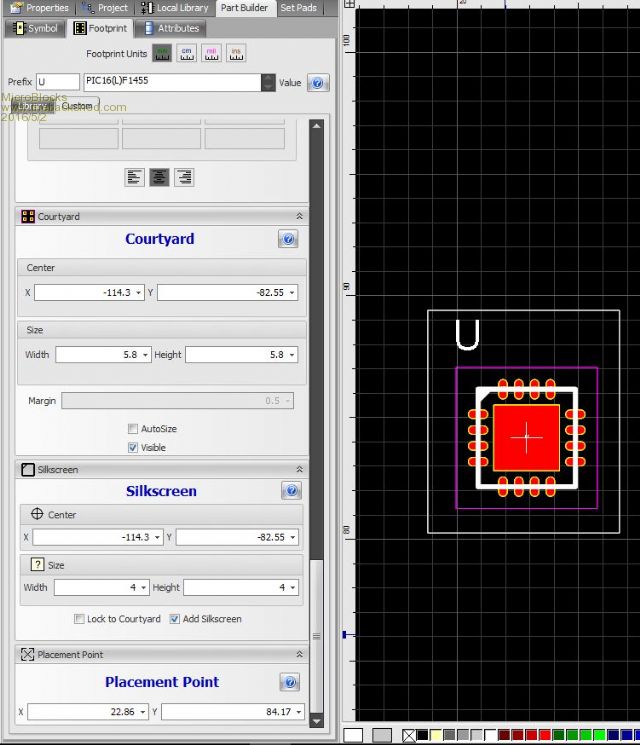Enable the courtyard AutoSize checkbox
Image resolution: width=640 pixels, height=745 pixels.
pos(133,429)
